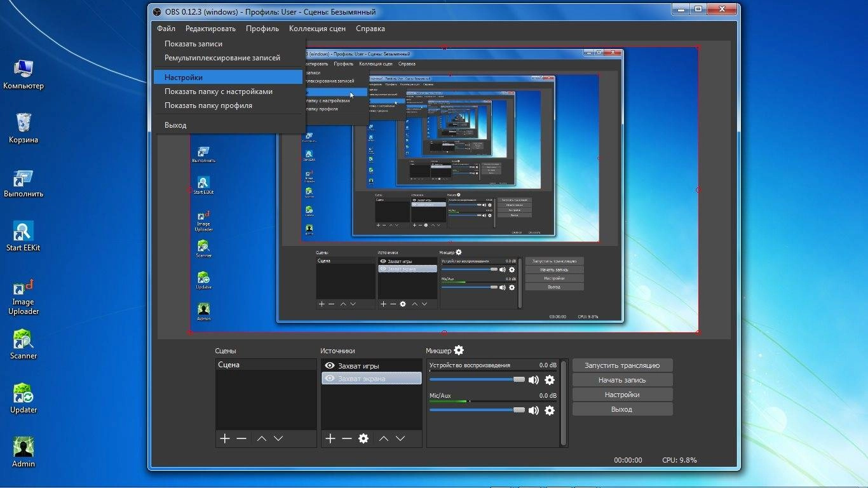
Task: Open the Коллекция сцен menu
Action: [318, 29]
